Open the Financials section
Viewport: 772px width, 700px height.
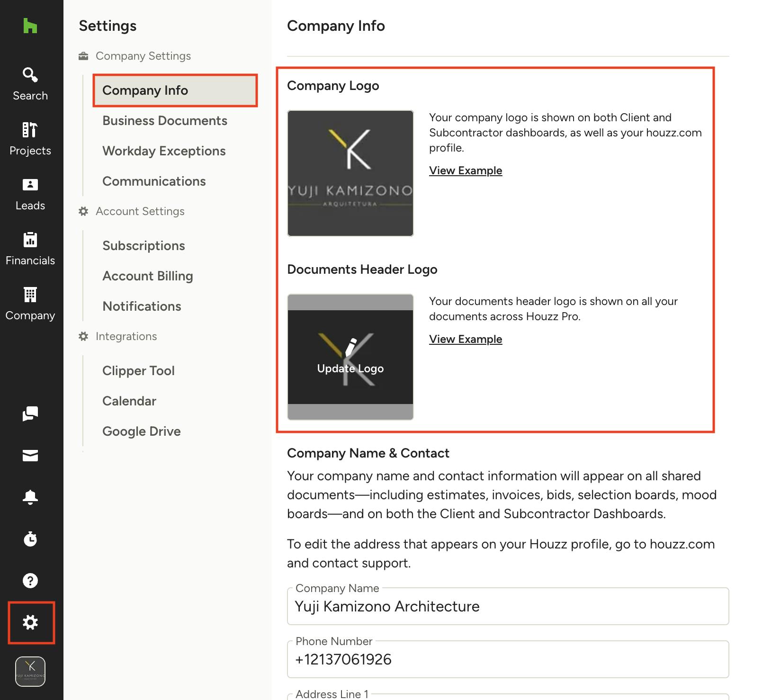pyautogui.click(x=30, y=249)
